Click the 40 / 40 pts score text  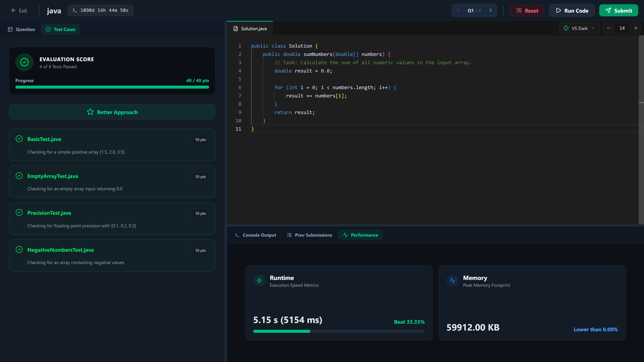coord(198,81)
